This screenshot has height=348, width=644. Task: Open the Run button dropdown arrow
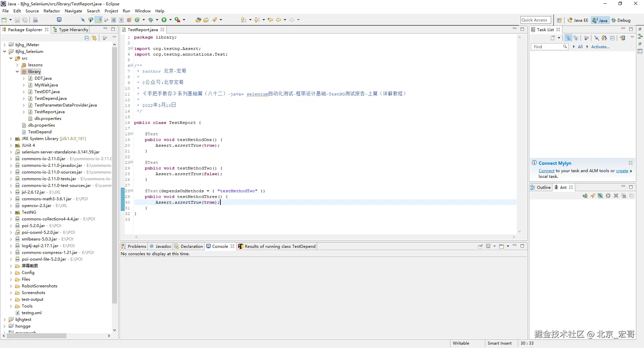(x=170, y=20)
